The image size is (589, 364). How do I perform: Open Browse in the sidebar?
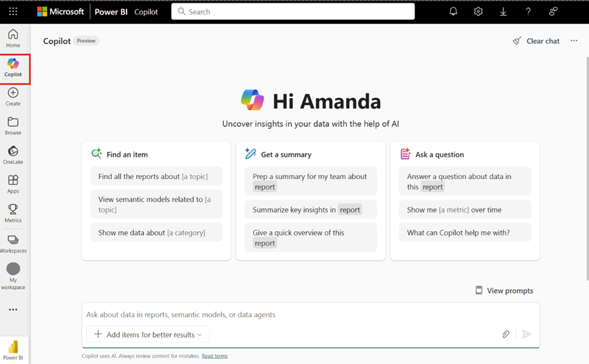click(x=13, y=126)
